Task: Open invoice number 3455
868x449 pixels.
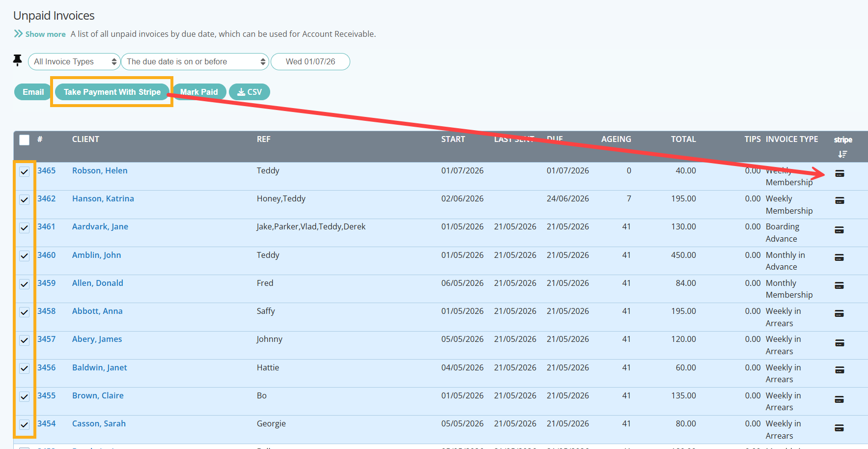Action: click(x=47, y=395)
